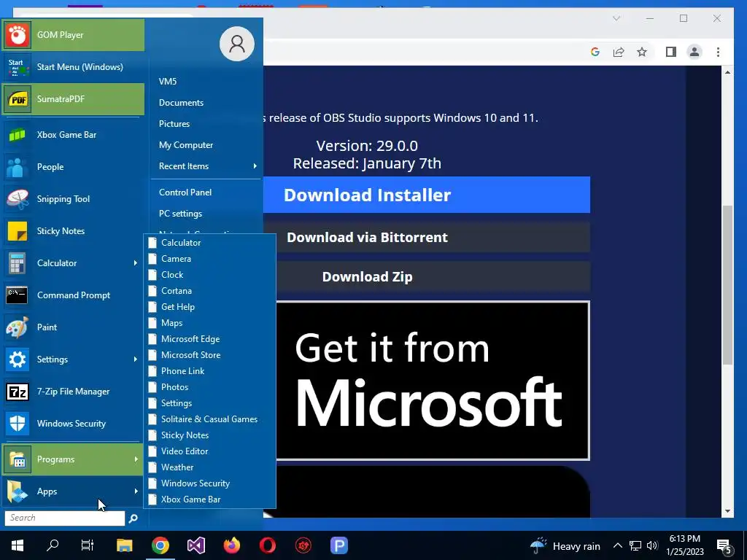Select Weather in the Apps submenu
Screen dimensions: 747x560
click(209, 467)
